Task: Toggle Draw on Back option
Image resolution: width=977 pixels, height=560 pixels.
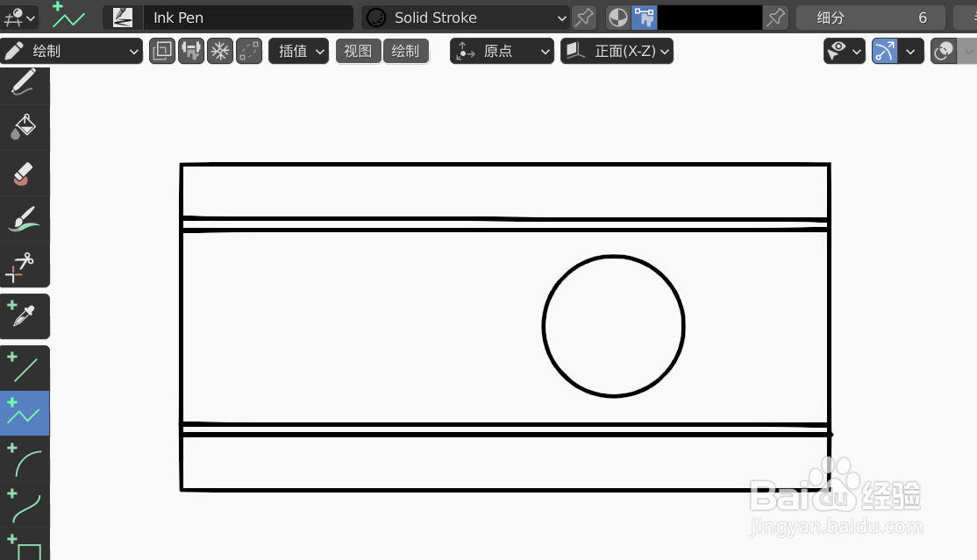Action: (162, 51)
